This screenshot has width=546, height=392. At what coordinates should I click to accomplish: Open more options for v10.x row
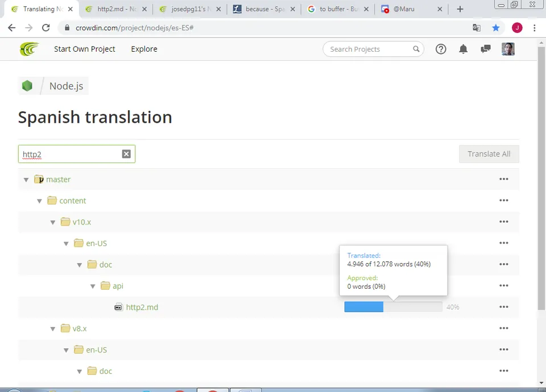coord(504,222)
